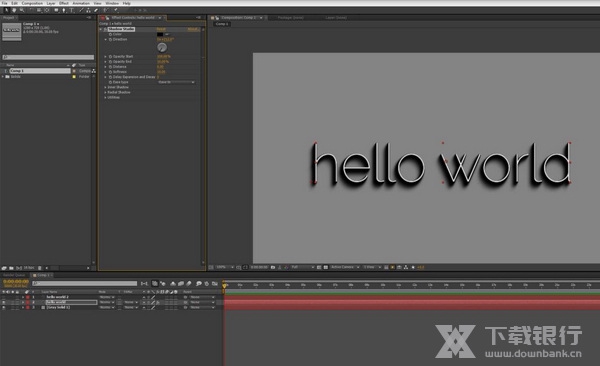The height and width of the screenshot is (366, 600).
Task: Open the 1 View layout dropdown
Action: click(372, 267)
